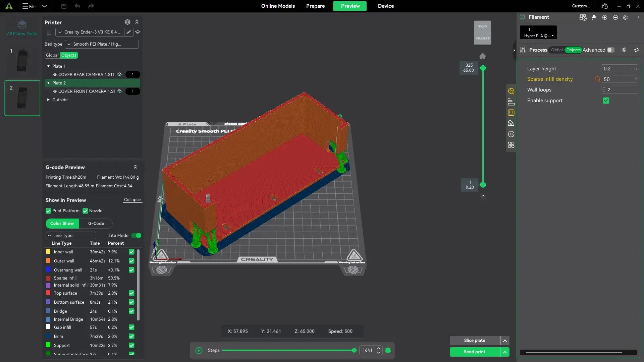Click the redo arrow icon
Screen dimensions: 644x362
pyautogui.click(x=91, y=6)
